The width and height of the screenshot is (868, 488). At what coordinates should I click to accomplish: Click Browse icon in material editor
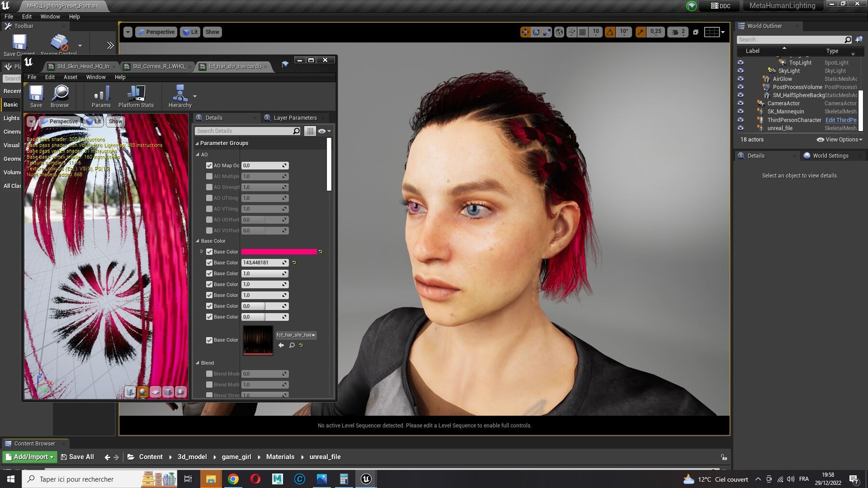pyautogui.click(x=60, y=96)
